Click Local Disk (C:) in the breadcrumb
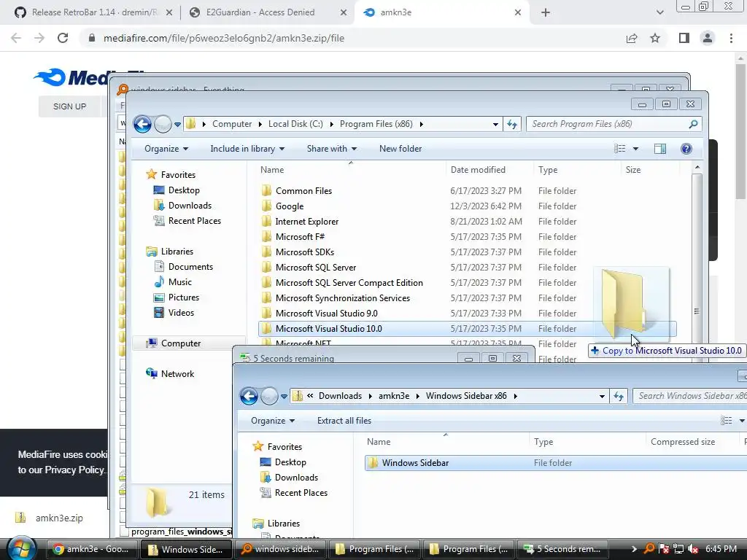747x560 pixels. [295, 124]
